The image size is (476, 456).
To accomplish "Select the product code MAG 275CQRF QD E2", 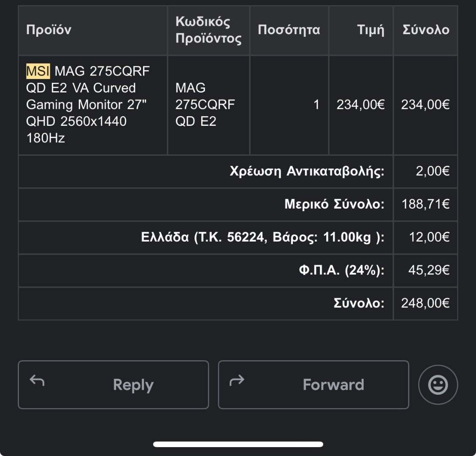I will point(205,105).
